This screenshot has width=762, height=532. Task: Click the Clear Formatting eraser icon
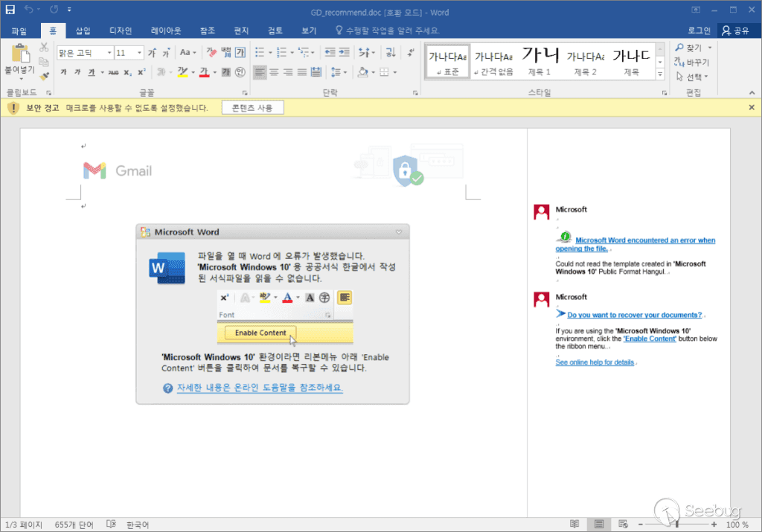[x=211, y=53]
